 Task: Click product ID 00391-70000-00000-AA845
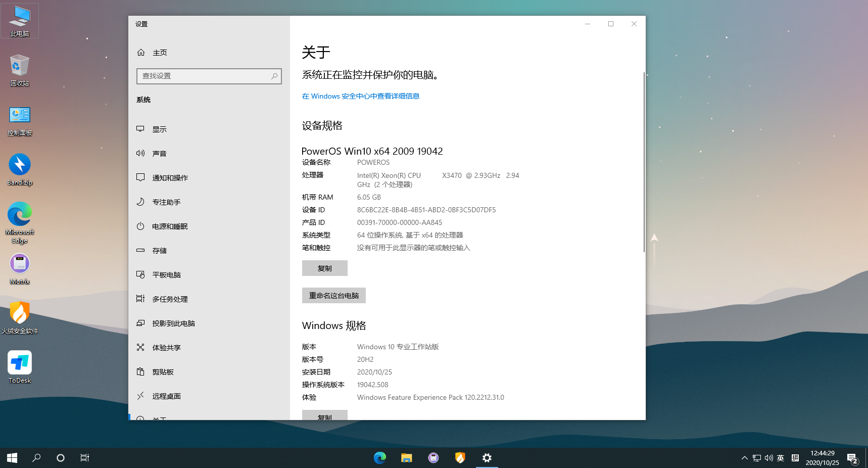(400, 222)
